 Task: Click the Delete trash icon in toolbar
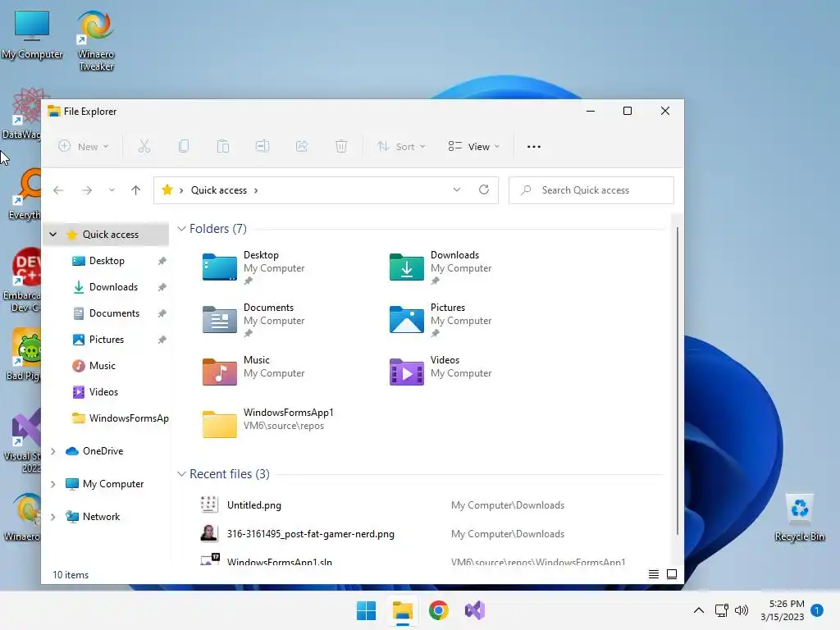[x=341, y=146]
